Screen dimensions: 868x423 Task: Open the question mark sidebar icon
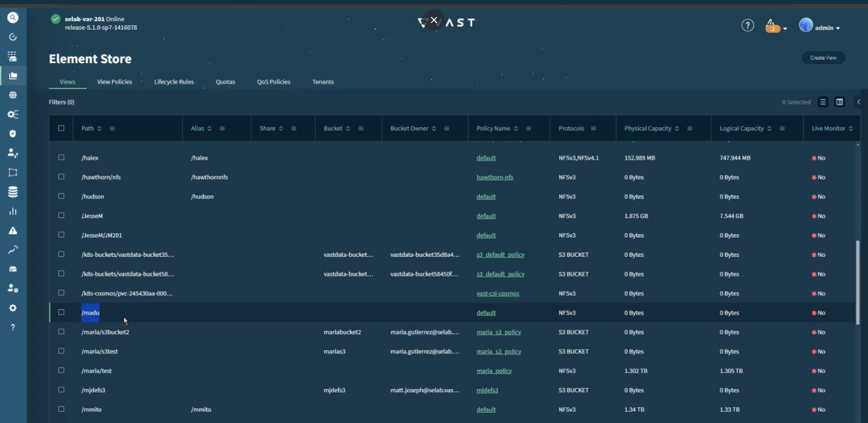click(13, 327)
